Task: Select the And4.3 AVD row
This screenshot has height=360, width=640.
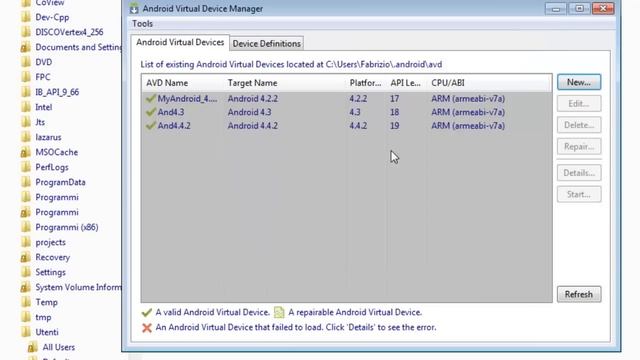Action: [x=347, y=112]
